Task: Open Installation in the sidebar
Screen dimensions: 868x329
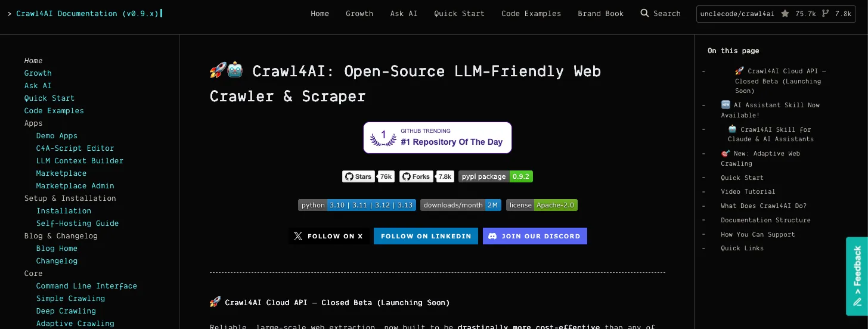Action: 64,211
